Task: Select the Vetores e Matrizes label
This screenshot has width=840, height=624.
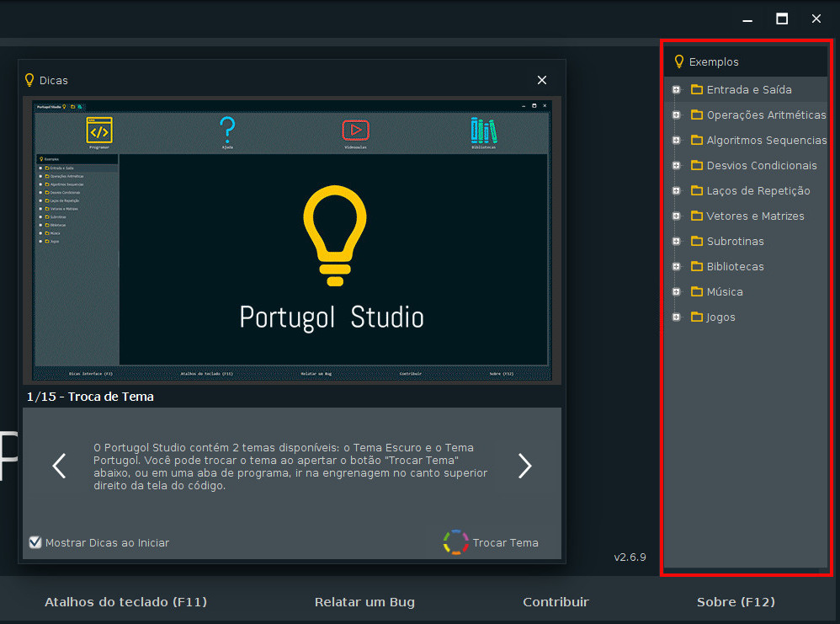Action: pyautogui.click(x=755, y=216)
